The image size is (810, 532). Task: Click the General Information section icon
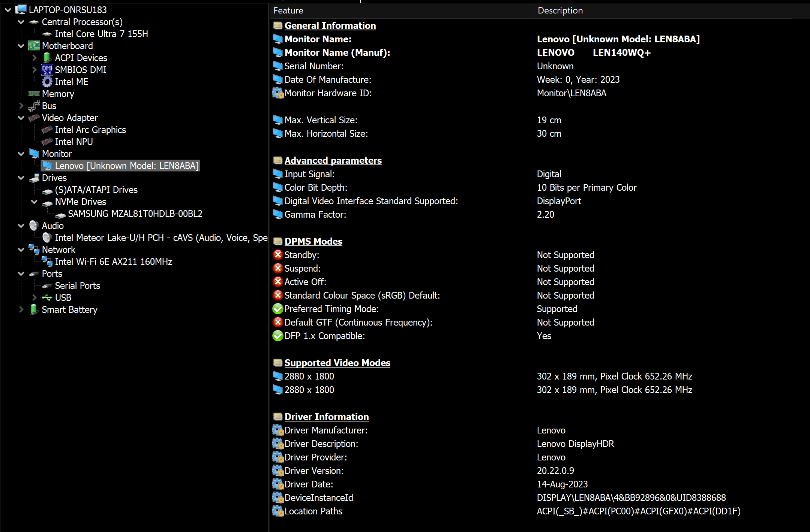(x=278, y=25)
